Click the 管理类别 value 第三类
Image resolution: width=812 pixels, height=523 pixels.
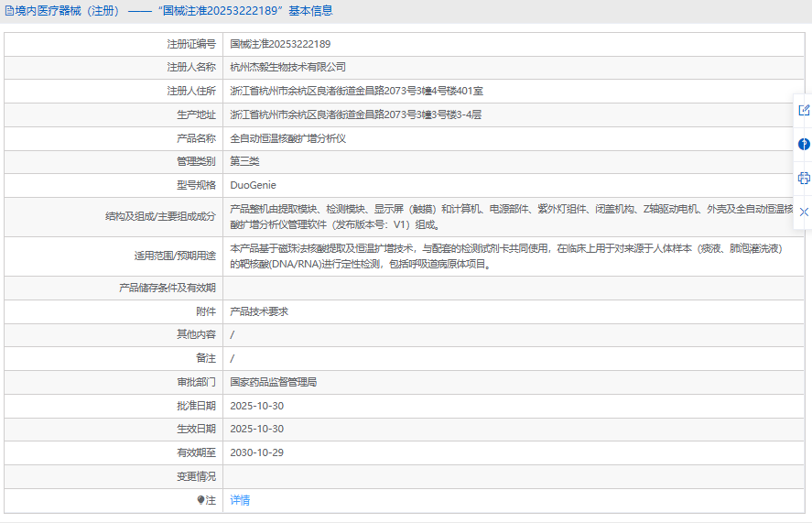pos(244,161)
